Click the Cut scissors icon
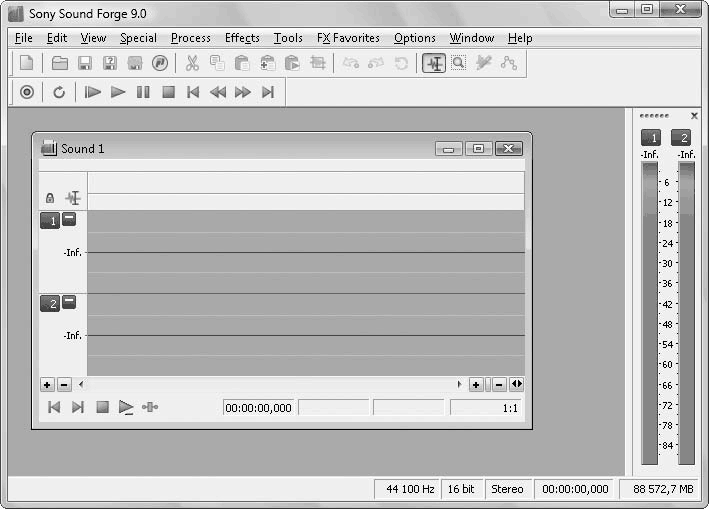The image size is (709, 509). pos(192,63)
